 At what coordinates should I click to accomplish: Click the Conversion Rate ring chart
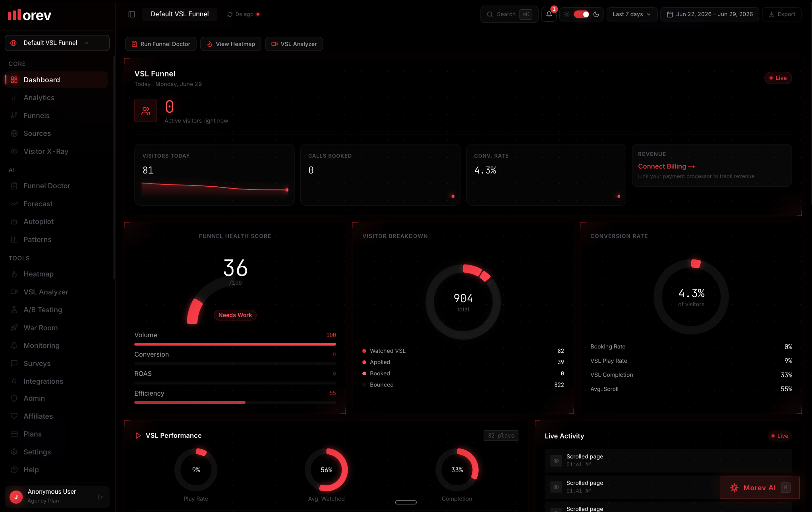pos(691,297)
